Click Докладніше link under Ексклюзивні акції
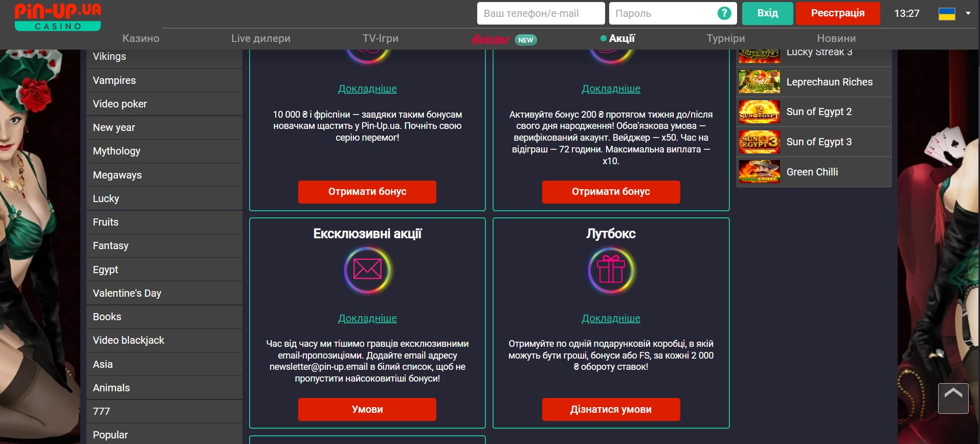Screen dimensions: 980x444 pyautogui.click(x=367, y=318)
